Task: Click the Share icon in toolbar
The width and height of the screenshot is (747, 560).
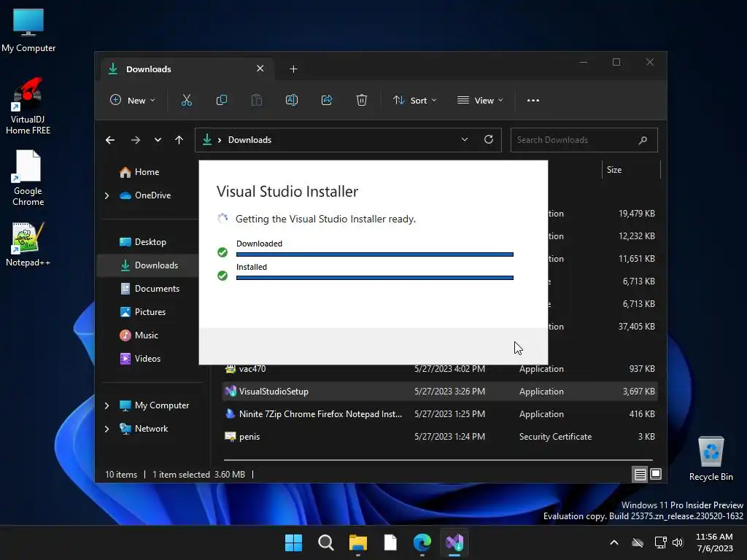Action: pos(327,100)
